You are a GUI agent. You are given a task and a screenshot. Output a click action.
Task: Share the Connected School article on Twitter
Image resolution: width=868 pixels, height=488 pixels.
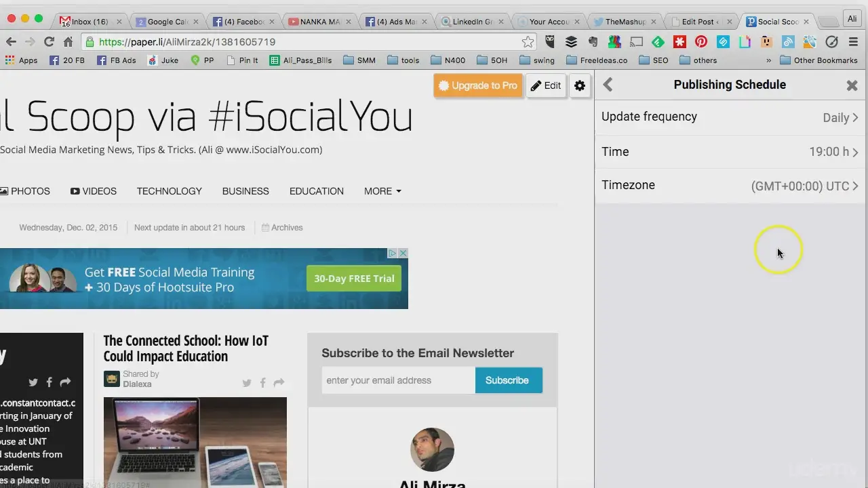coord(247,383)
